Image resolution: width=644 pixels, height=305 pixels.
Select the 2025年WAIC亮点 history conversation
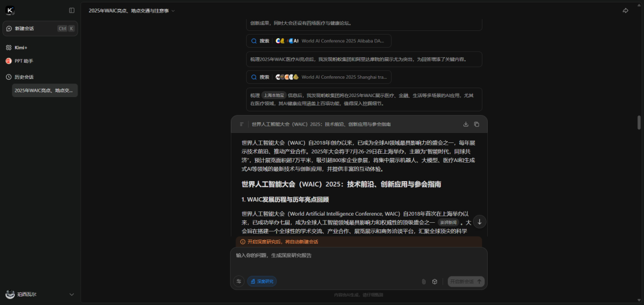click(x=44, y=91)
